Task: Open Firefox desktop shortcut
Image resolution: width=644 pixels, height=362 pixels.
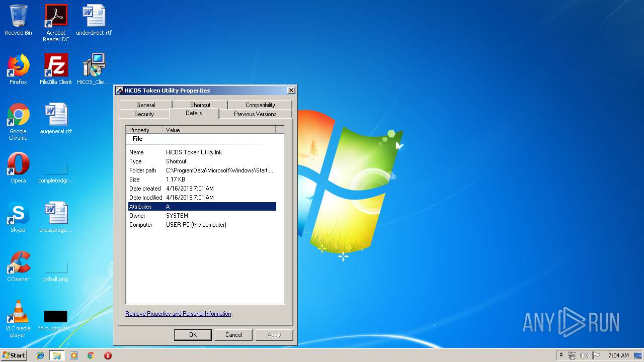Action: [x=18, y=69]
